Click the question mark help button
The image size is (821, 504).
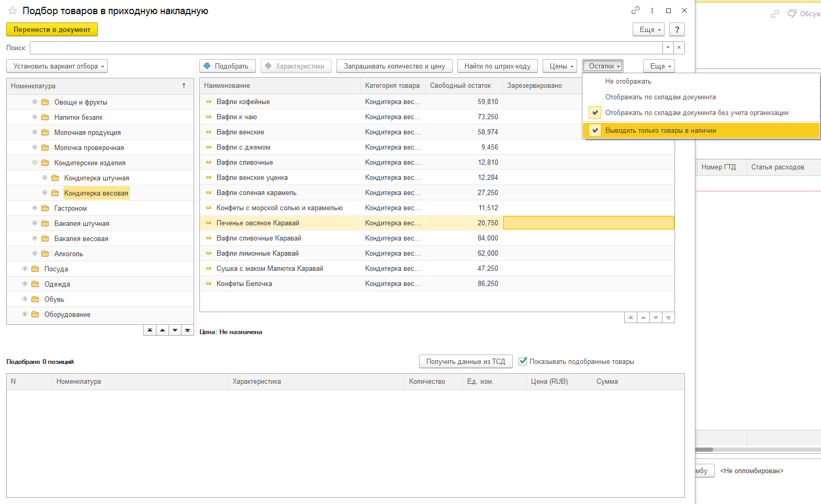point(677,30)
